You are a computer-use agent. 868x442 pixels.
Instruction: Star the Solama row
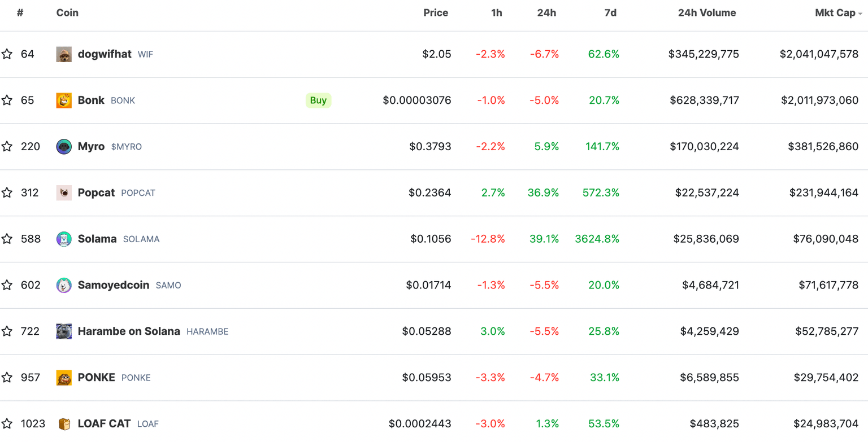click(7, 239)
